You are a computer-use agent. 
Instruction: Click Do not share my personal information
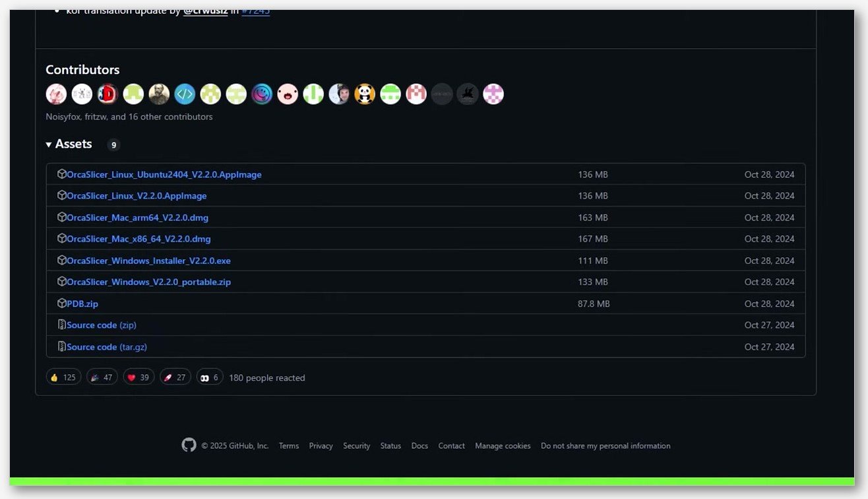[x=605, y=446]
